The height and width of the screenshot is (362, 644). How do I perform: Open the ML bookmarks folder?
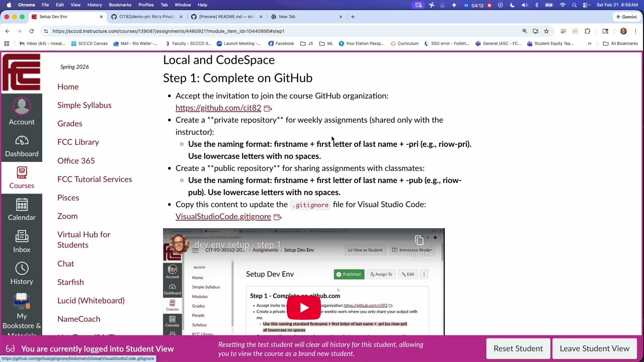click(x=326, y=44)
